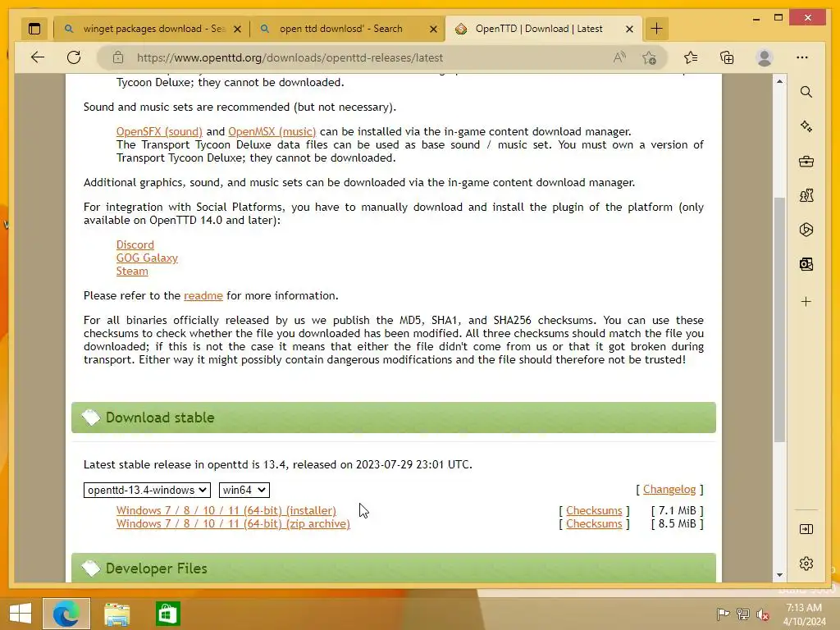Refresh the OpenTTD download page
840x630 pixels.
pyautogui.click(x=74, y=57)
